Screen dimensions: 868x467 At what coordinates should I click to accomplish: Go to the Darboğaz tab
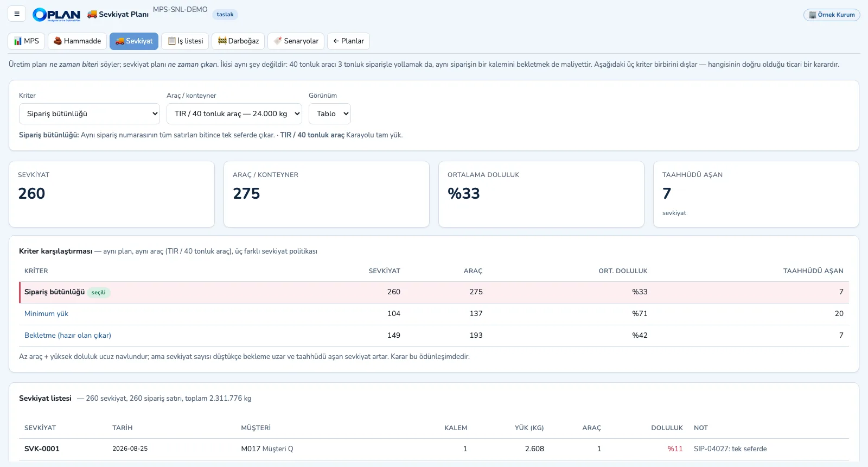[x=238, y=41]
